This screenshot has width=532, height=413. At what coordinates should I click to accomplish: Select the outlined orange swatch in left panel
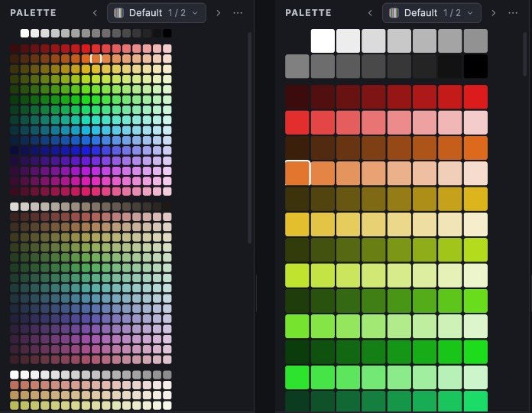(96, 58)
